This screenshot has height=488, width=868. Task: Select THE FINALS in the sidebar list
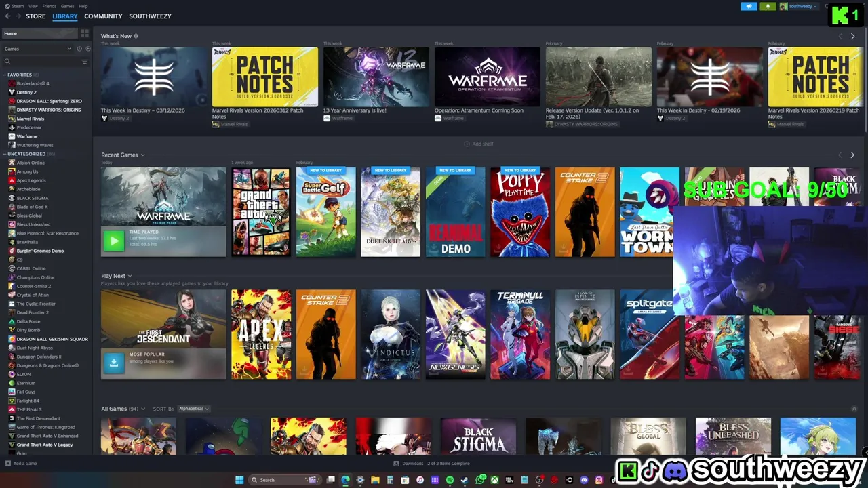[x=29, y=409]
